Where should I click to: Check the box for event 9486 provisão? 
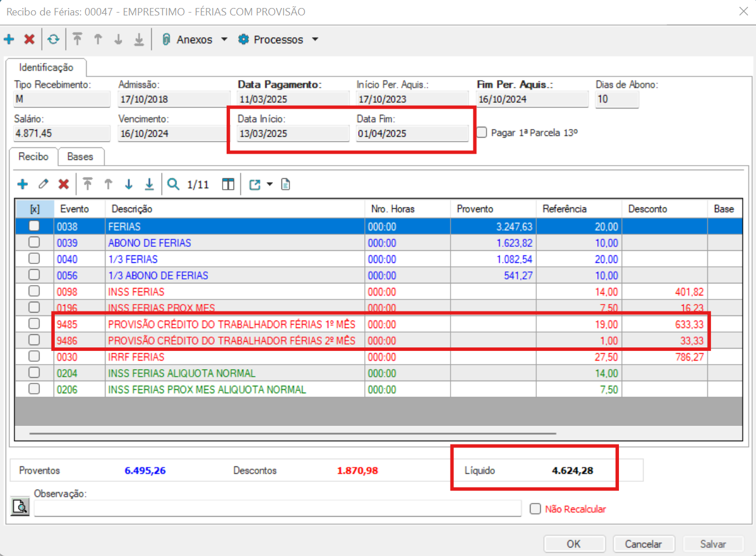pos(34,339)
